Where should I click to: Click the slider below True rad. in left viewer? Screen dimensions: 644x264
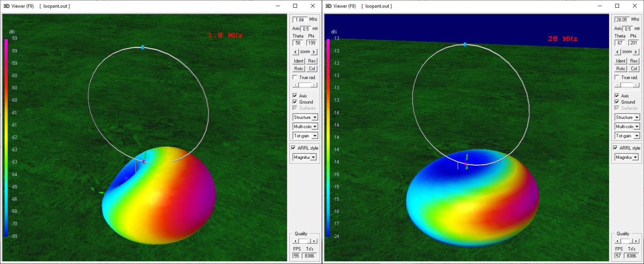click(305, 85)
